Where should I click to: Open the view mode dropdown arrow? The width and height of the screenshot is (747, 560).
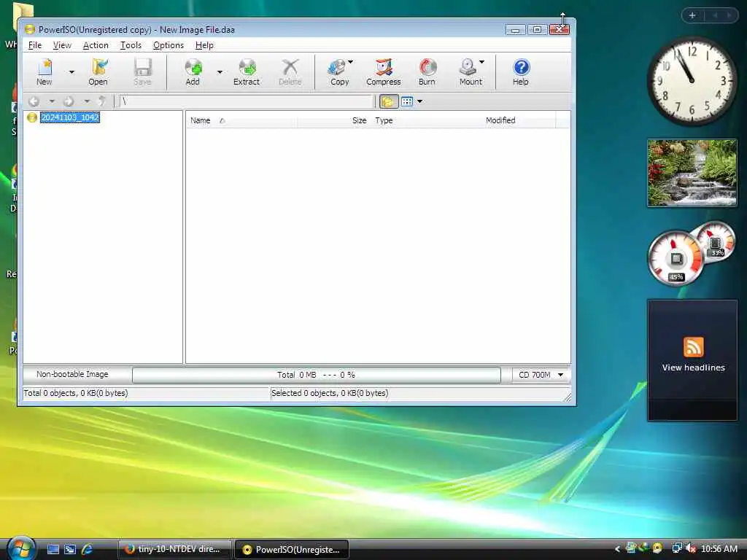(x=419, y=101)
